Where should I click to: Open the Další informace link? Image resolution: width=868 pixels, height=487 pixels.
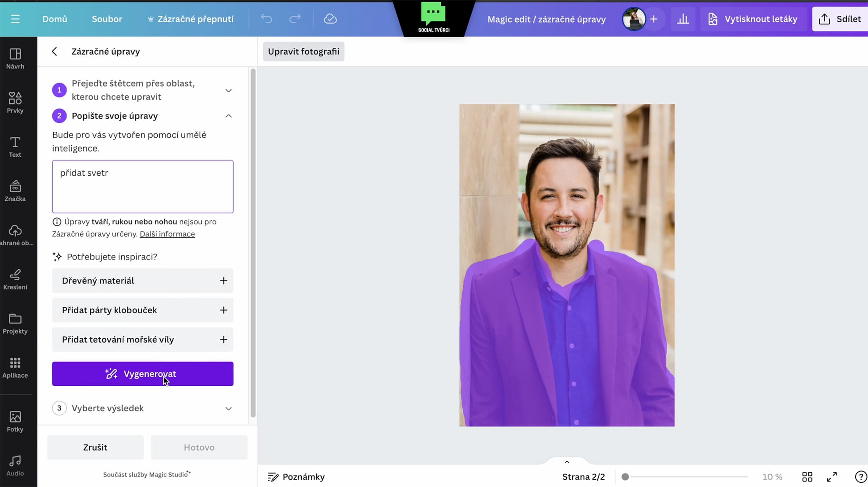coord(167,234)
